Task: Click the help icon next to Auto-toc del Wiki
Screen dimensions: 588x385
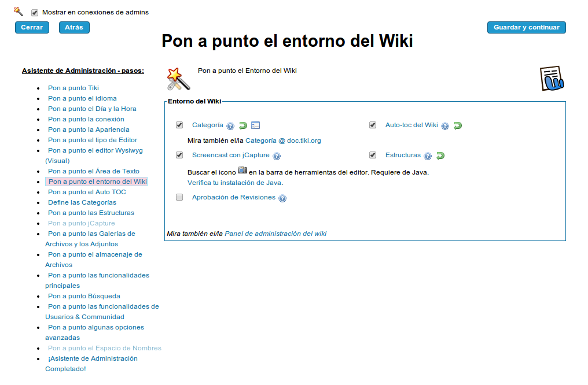Action: point(445,126)
